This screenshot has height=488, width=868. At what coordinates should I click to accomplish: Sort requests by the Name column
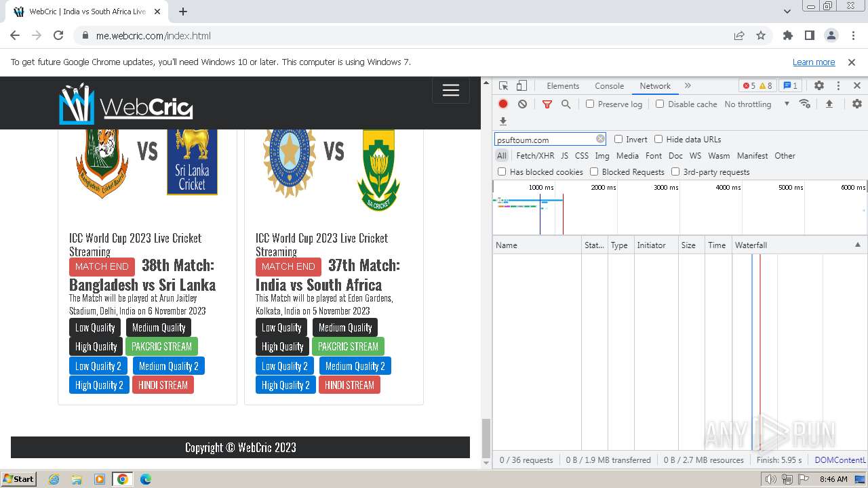537,245
